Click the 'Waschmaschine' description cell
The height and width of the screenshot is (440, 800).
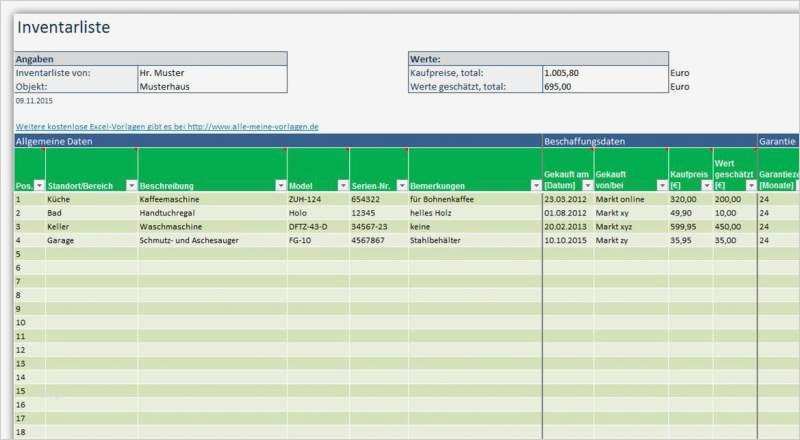pyautogui.click(x=213, y=227)
